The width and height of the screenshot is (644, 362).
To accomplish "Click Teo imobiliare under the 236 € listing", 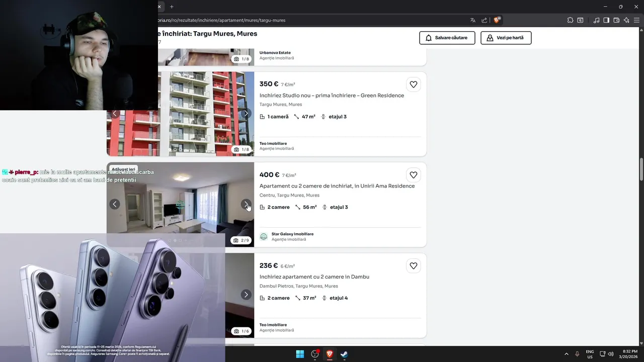I will pos(273,325).
